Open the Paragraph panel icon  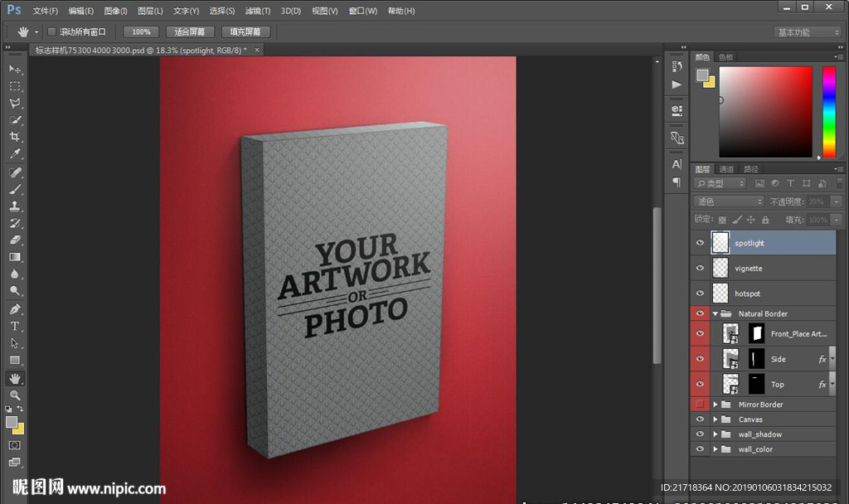coord(677,182)
